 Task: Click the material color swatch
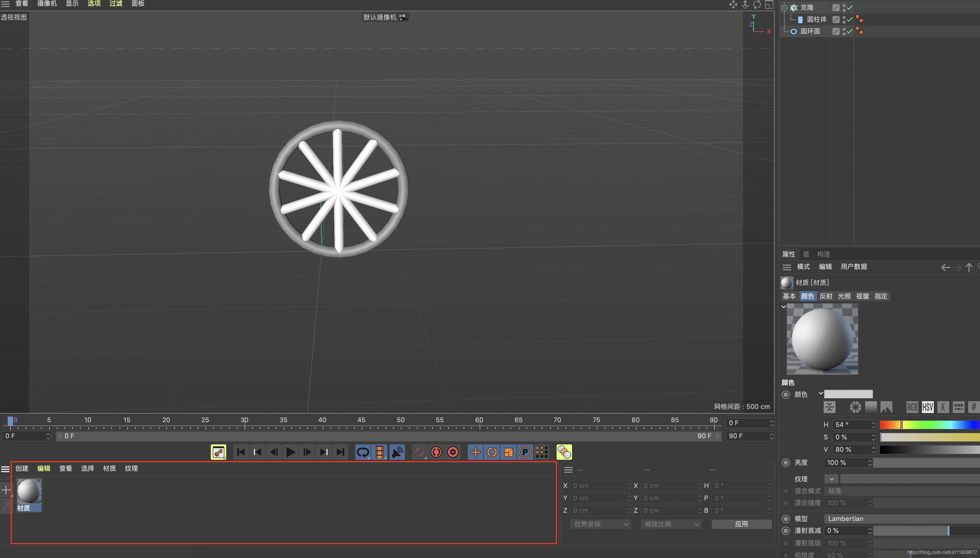point(848,394)
